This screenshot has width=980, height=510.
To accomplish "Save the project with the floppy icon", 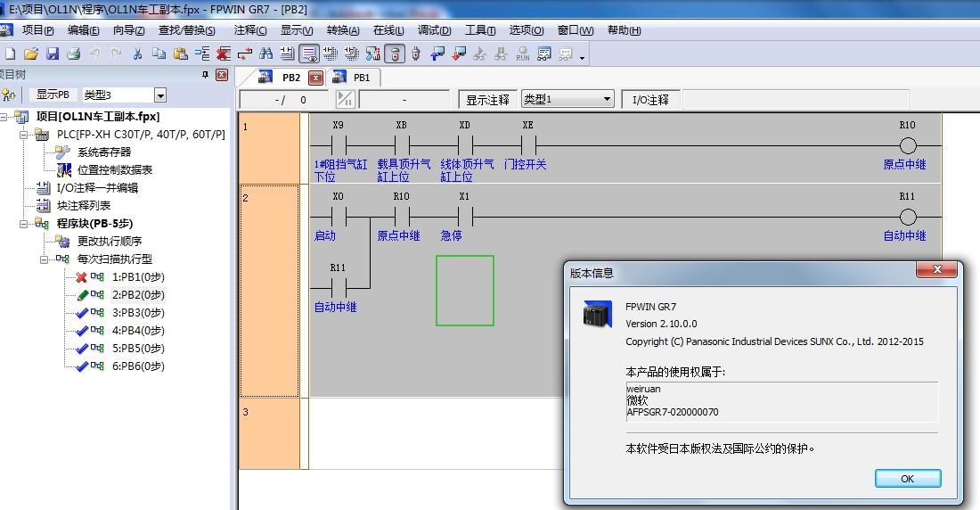I will (x=53, y=53).
